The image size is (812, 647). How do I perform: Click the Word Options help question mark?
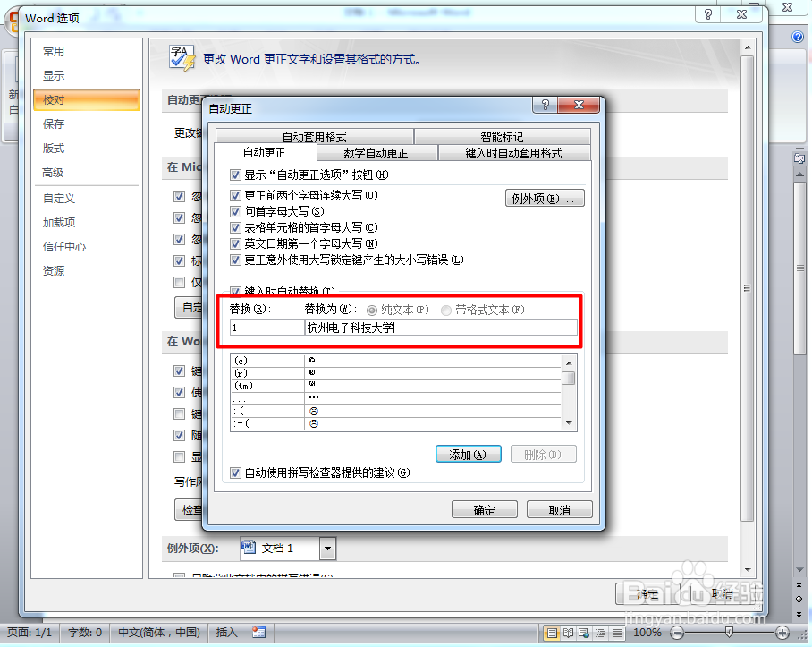pyautogui.click(x=708, y=14)
